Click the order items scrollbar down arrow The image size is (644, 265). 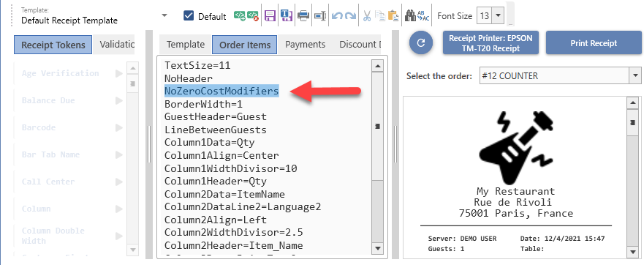[378, 247]
